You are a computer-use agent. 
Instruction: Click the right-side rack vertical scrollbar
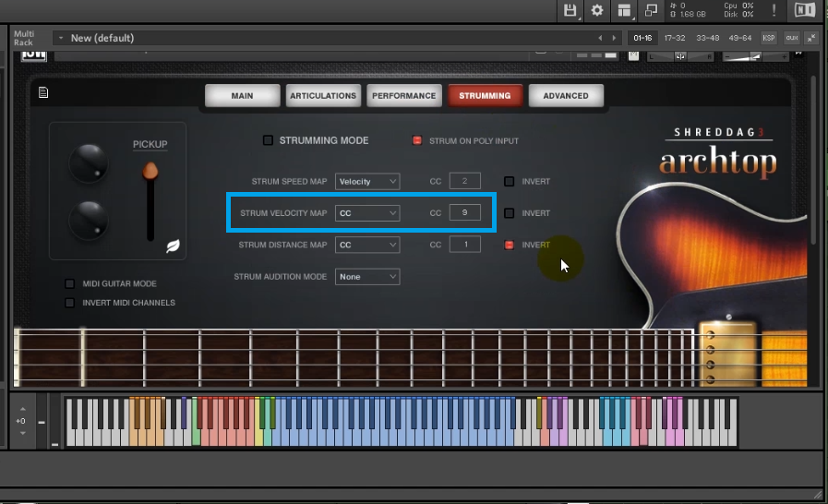[814, 159]
